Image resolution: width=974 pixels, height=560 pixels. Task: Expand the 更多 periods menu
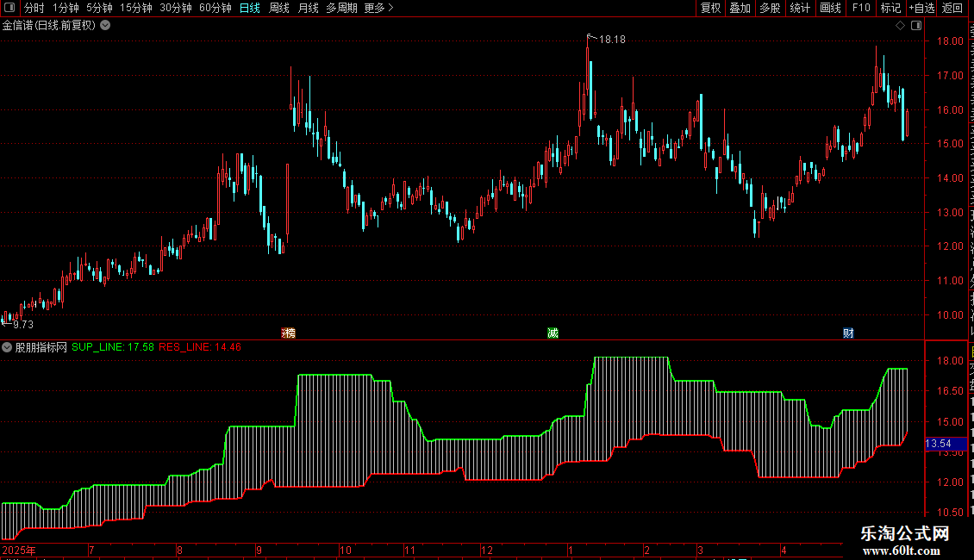378,8
